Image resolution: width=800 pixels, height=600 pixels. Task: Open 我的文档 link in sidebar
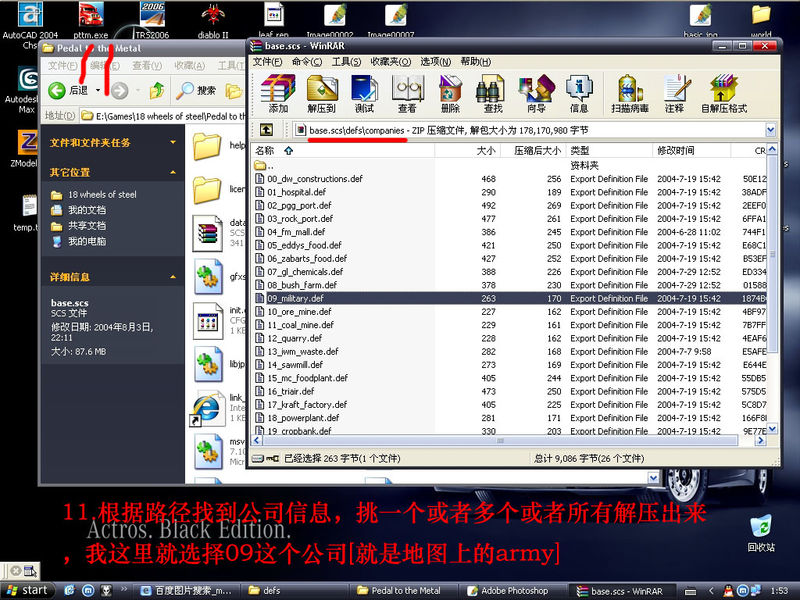(87, 210)
